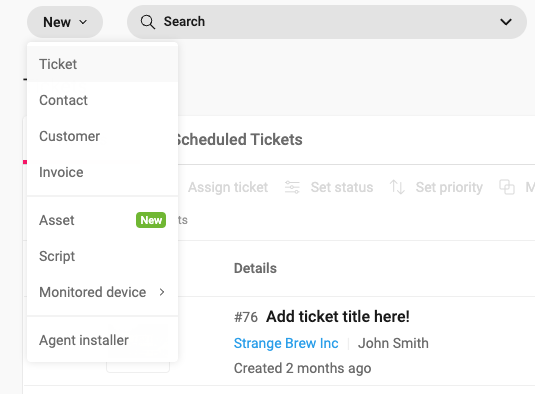Image resolution: width=535 pixels, height=394 pixels.
Task: Select Ticket from the New menu
Action: [102, 64]
